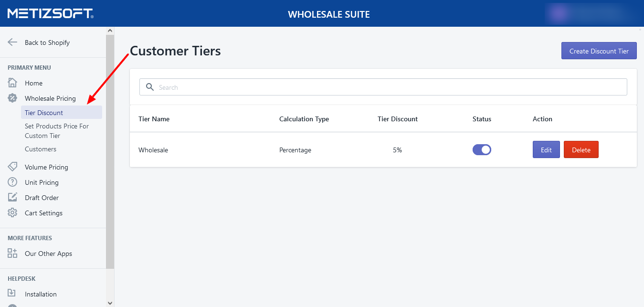Click the Our Other Apps grid icon

(12, 254)
